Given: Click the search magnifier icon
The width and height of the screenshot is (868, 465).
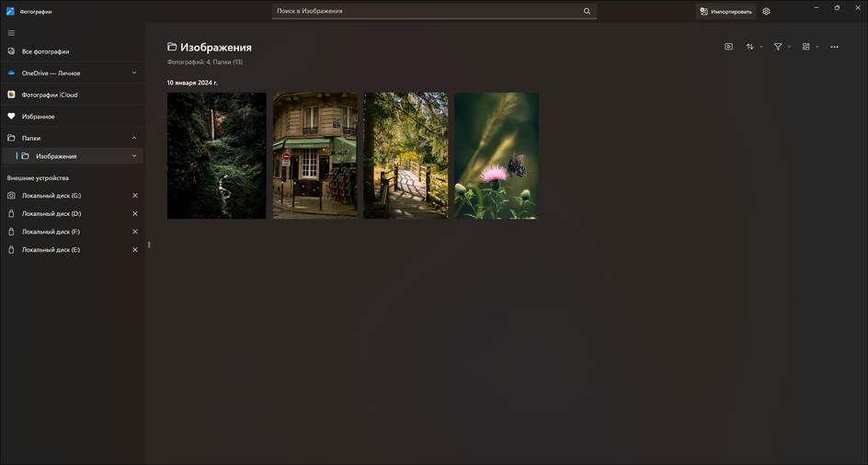Looking at the screenshot, I should (587, 11).
